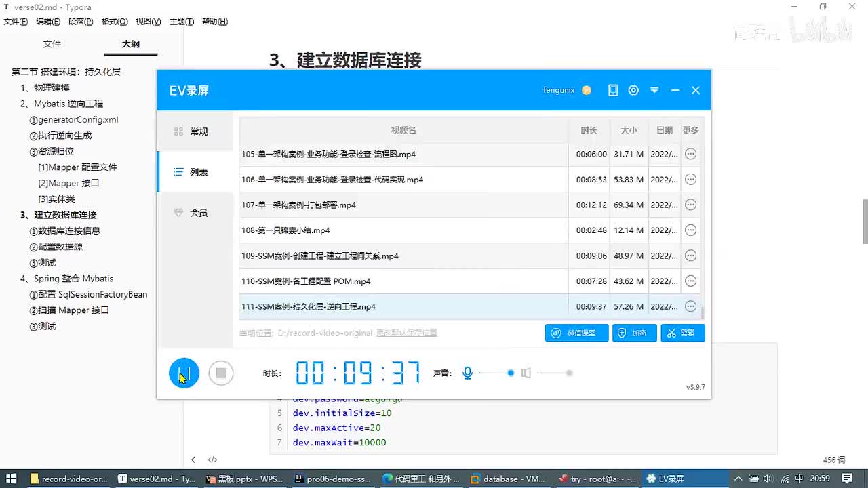Open the EV录屏 title bar dropdown menu
Viewport: 868px width, 488px height.
654,90
